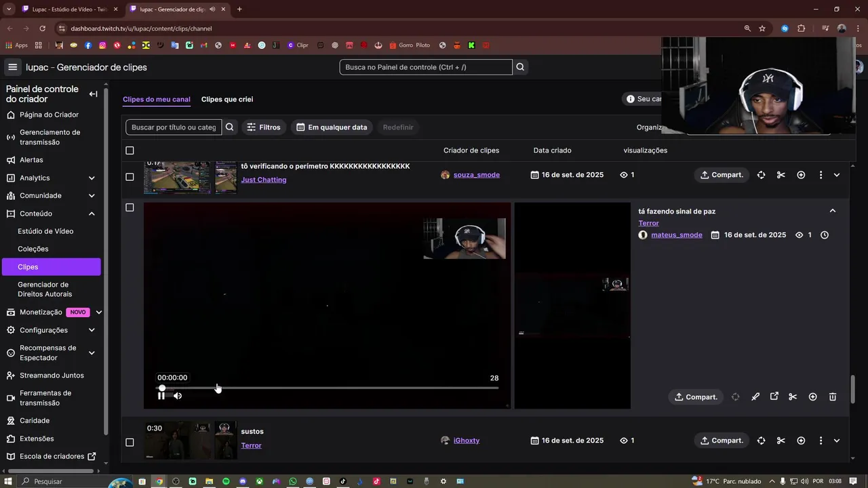Mute the clip video player volume
The width and height of the screenshot is (868, 488).
[x=178, y=396]
